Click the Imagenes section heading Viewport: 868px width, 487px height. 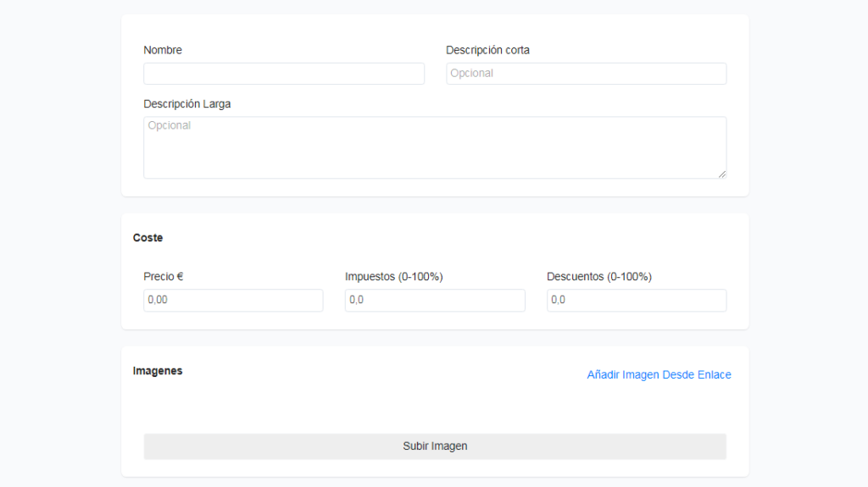(x=157, y=371)
